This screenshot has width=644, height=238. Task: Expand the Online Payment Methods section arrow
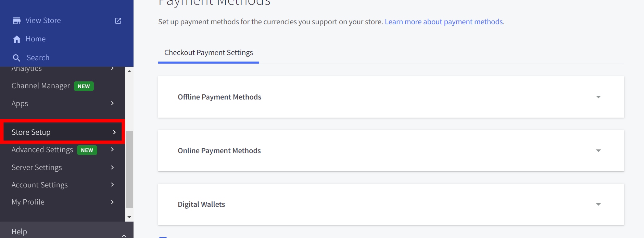598,151
